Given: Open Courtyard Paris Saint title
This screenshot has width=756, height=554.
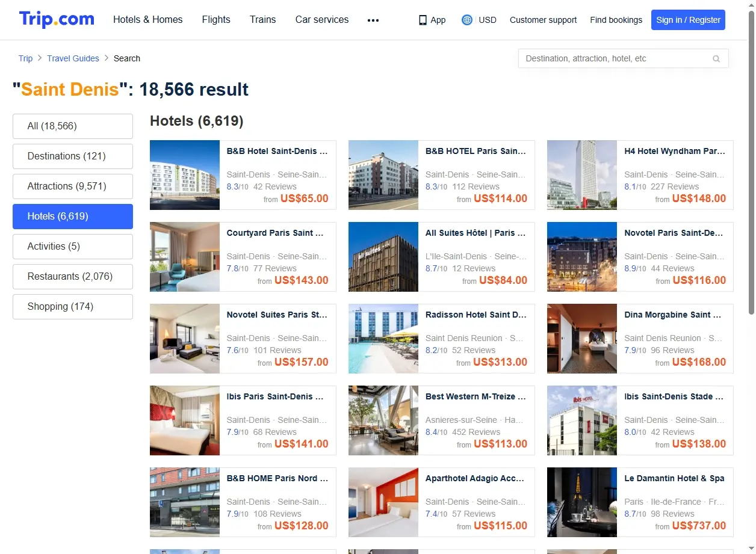Looking at the screenshot, I should click(275, 233).
